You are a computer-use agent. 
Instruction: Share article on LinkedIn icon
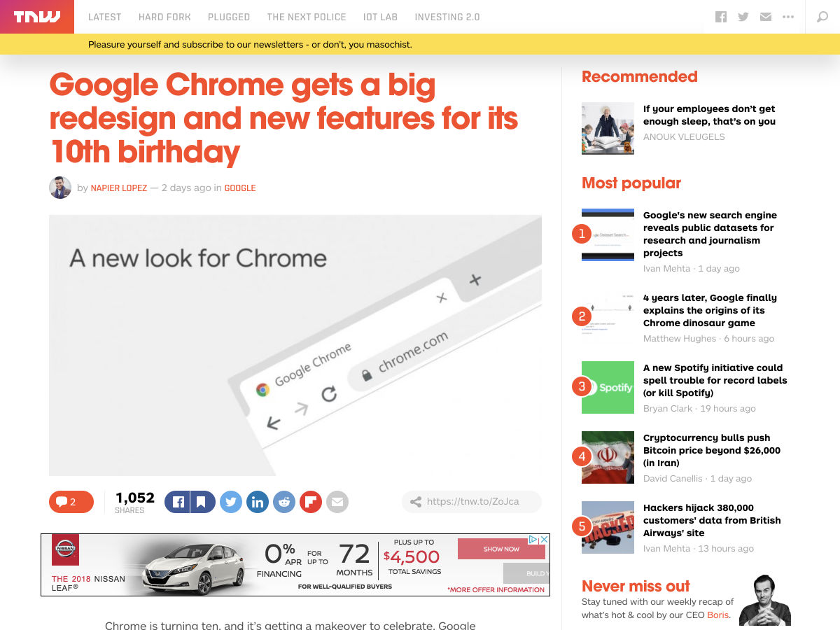[x=258, y=502]
